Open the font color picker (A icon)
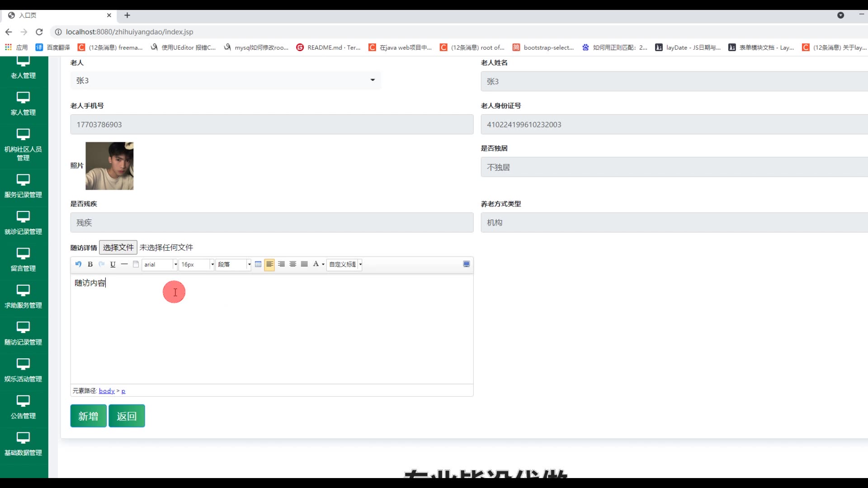The image size is (868, 488). point(316,264)
